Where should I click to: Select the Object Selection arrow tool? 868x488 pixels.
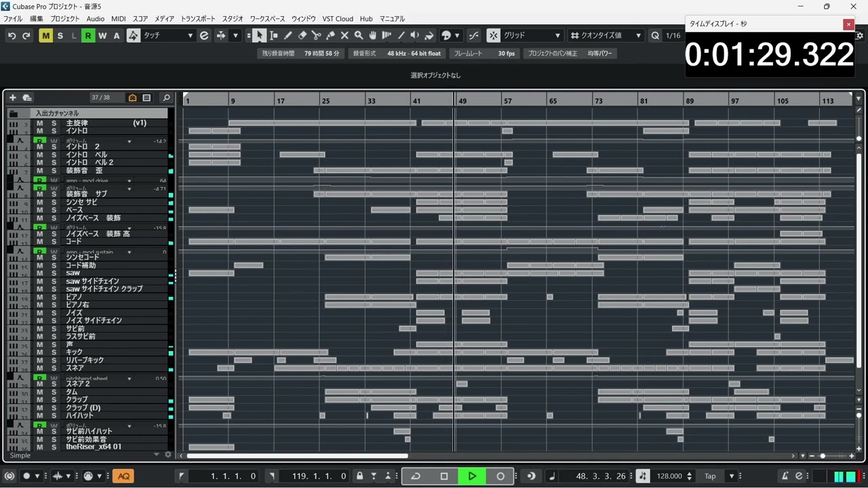click(x=259, y=35)
